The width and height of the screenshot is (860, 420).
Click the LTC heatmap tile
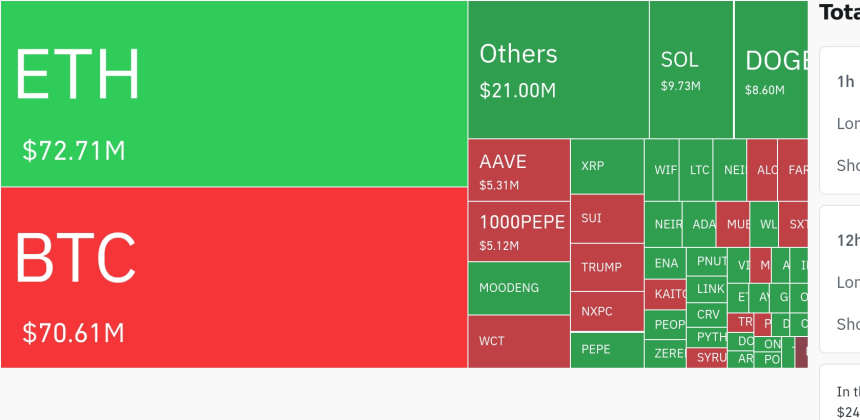[x=699, y=170]
